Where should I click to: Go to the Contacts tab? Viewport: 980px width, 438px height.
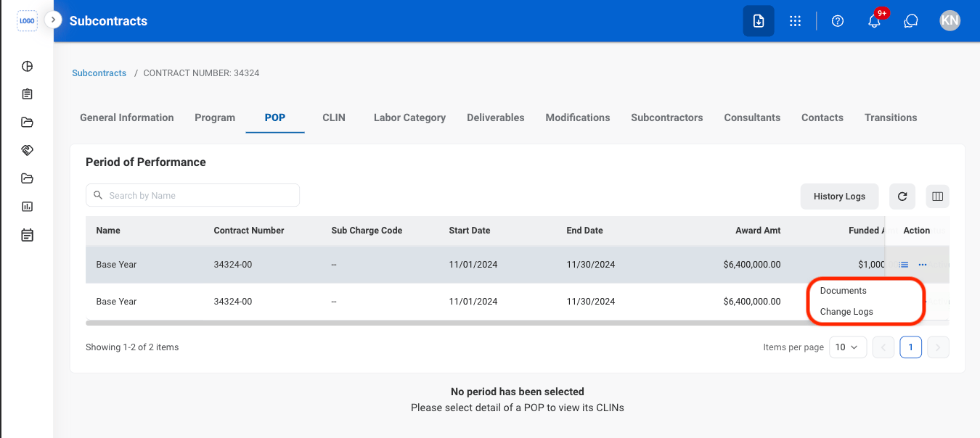click(822, 117)
